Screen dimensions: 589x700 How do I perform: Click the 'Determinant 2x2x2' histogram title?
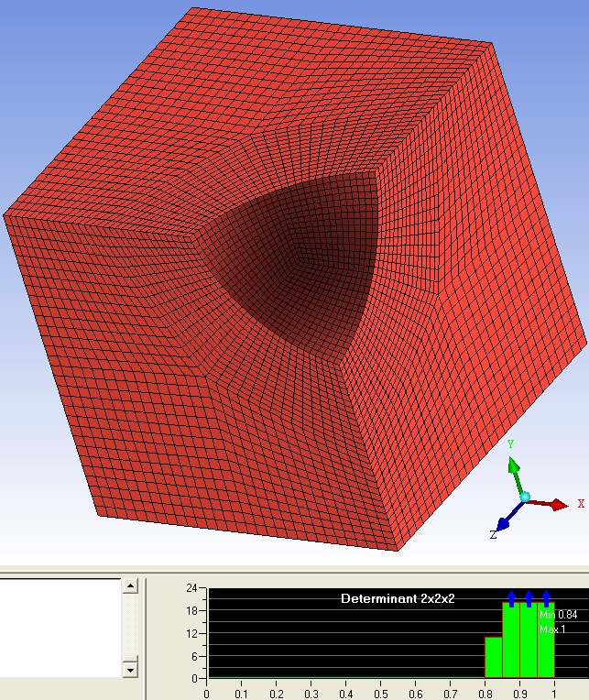[x=398, y=598]
